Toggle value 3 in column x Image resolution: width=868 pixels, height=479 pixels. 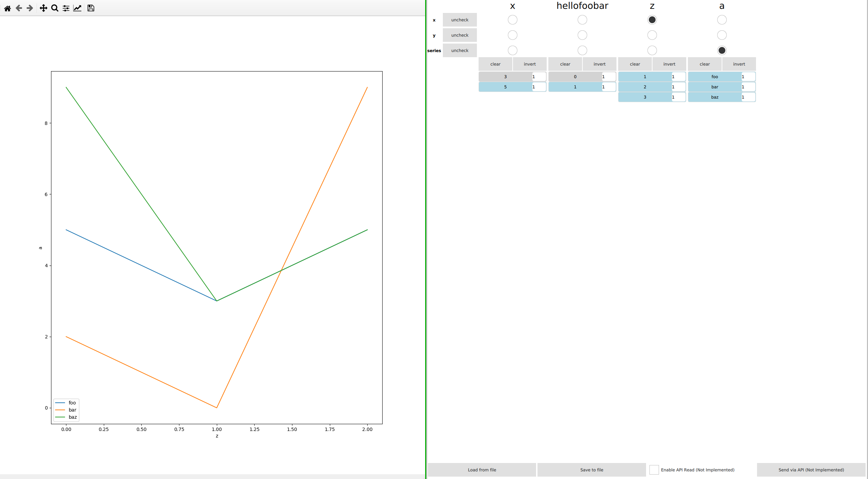(505, 77)
